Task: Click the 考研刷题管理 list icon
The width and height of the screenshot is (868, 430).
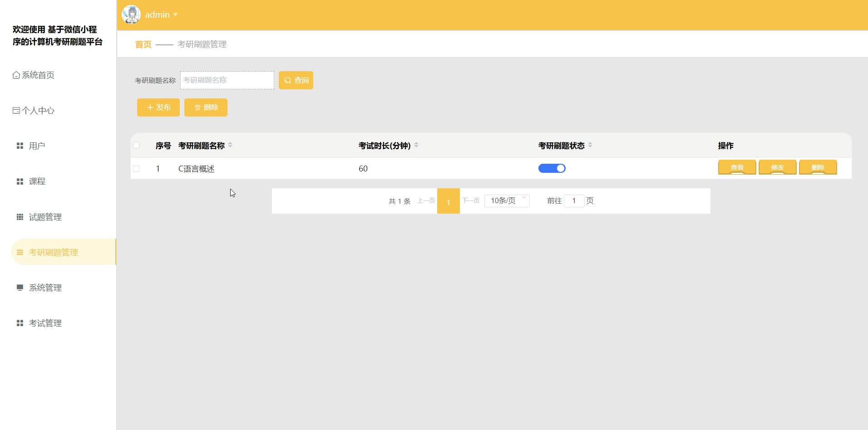Action: 20,252
